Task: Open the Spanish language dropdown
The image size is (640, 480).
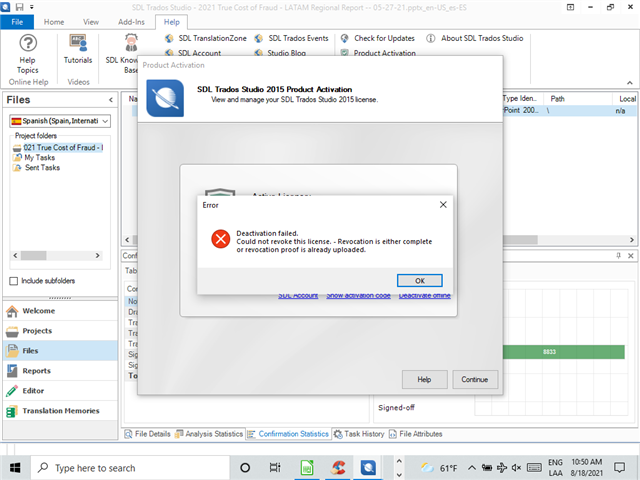Action: [60, 121]
